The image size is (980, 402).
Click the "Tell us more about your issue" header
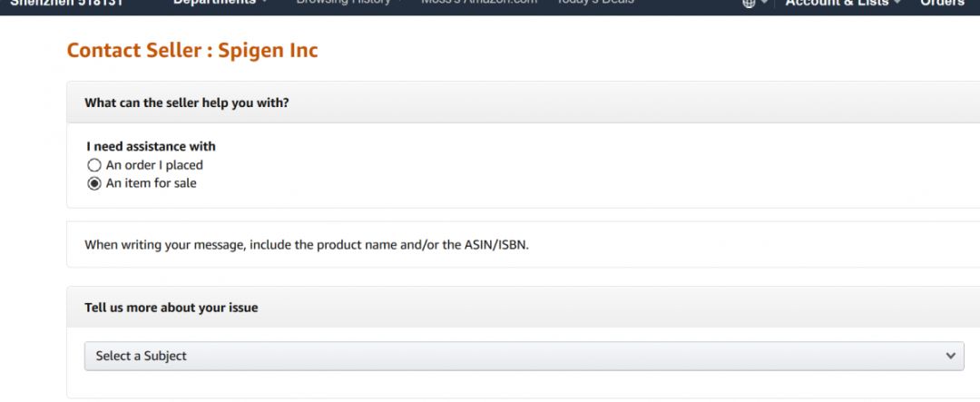click(x=171, y=308)
